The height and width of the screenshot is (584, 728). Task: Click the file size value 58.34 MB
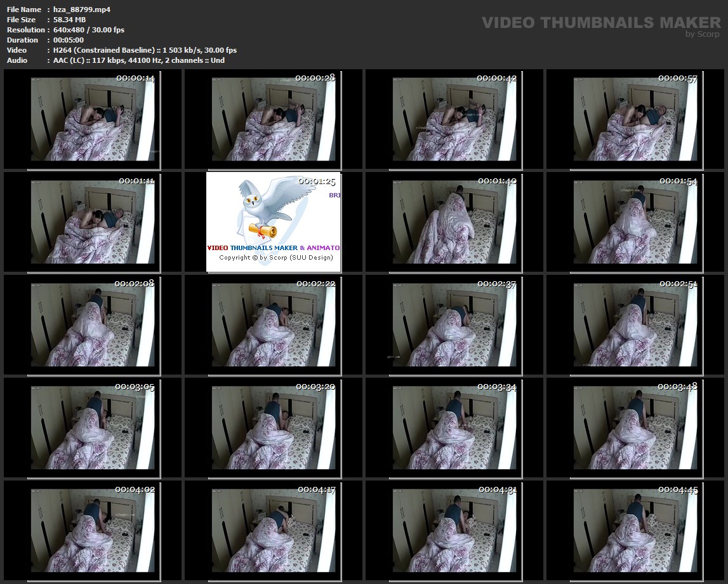coord(70,20)
